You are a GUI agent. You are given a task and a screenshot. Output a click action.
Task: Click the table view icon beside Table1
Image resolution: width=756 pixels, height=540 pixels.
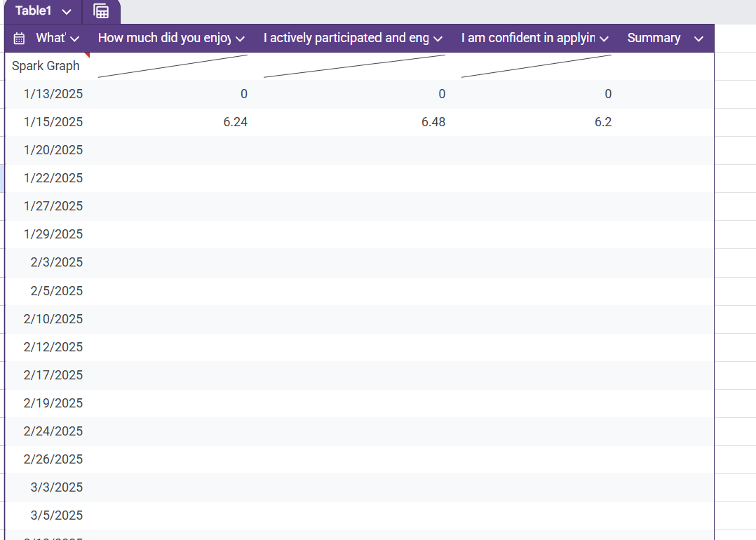(x=101, y=11)
